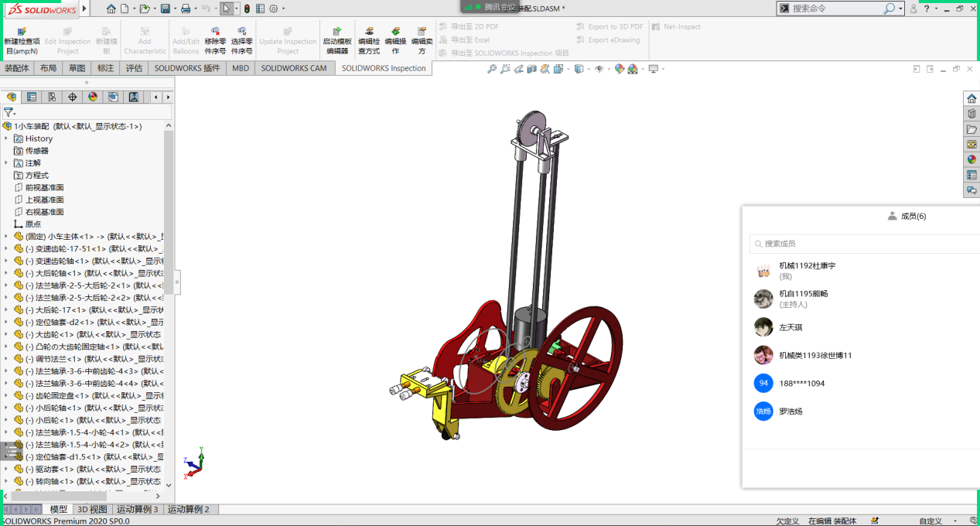Switch to the 装配体 ribbon tab
This screenshot has width=980, height=526.
click(16, 68)
